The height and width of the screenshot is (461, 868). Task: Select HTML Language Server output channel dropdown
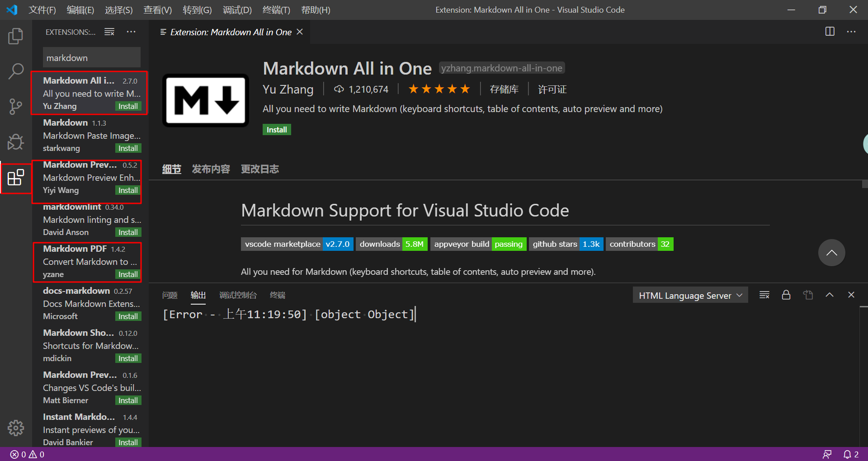point(690,295)
